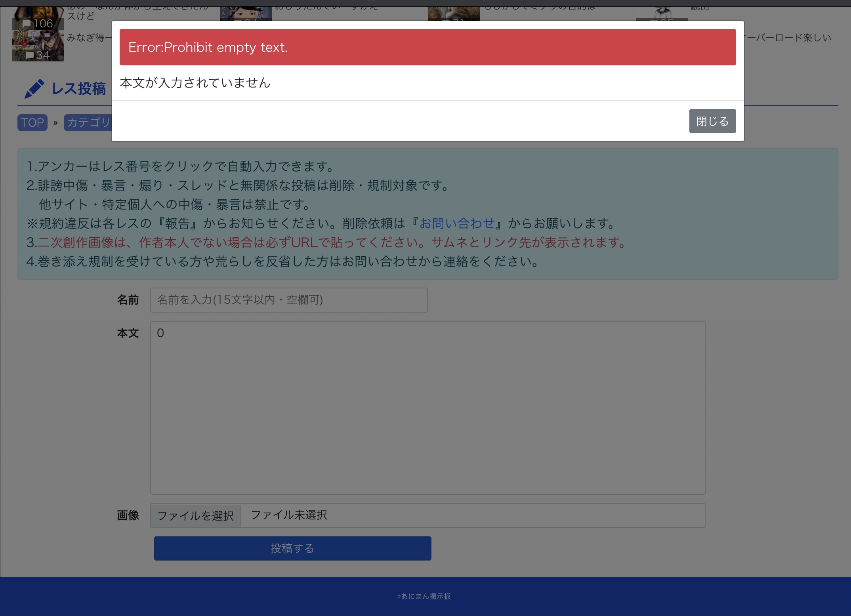Click the comment bubble icon showing 106
The image size is (851, 616).
pyautogui.click(x=27, y=24)
